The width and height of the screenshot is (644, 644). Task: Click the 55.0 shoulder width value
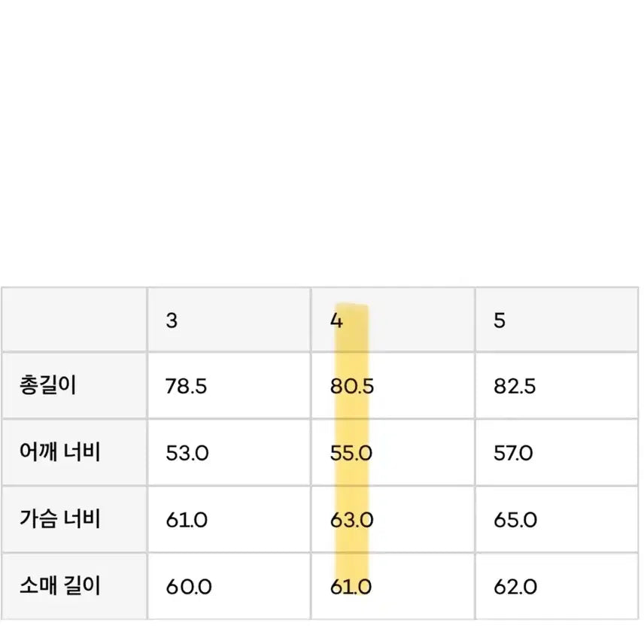click(351, 454)
